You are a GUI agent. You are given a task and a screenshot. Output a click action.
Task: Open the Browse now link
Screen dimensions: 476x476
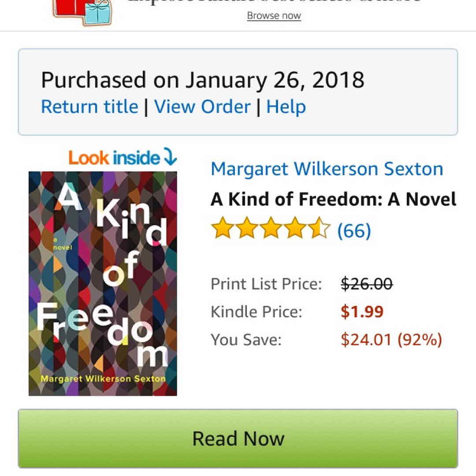point(274,16)
